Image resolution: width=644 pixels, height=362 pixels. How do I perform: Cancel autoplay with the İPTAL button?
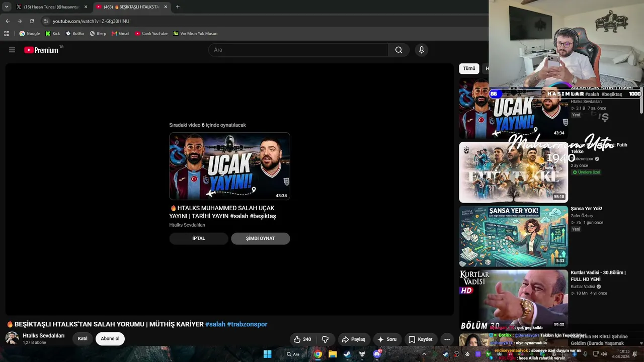tap(199, 238)
